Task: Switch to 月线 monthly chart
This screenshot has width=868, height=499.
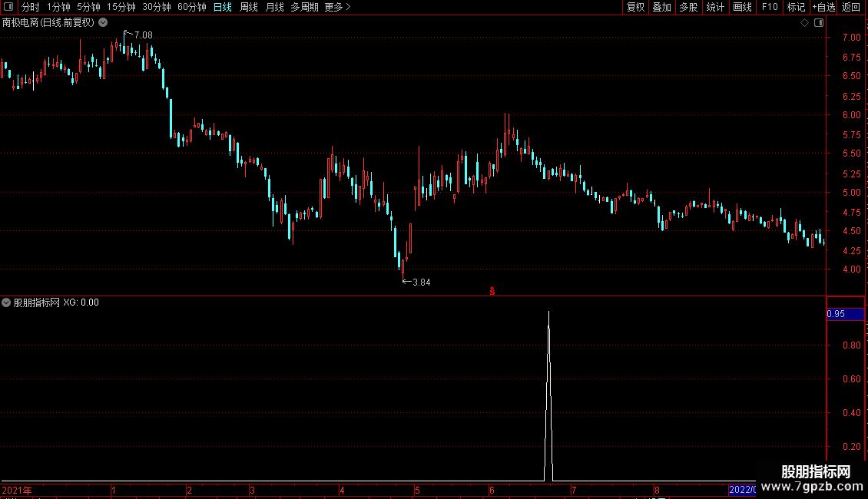Action: (x=274, y=7)
